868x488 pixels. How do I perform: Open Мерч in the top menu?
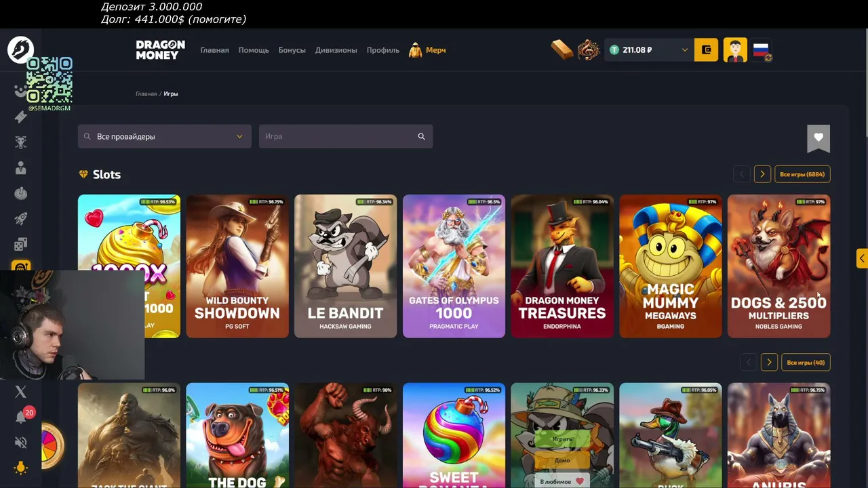[427, 50]
